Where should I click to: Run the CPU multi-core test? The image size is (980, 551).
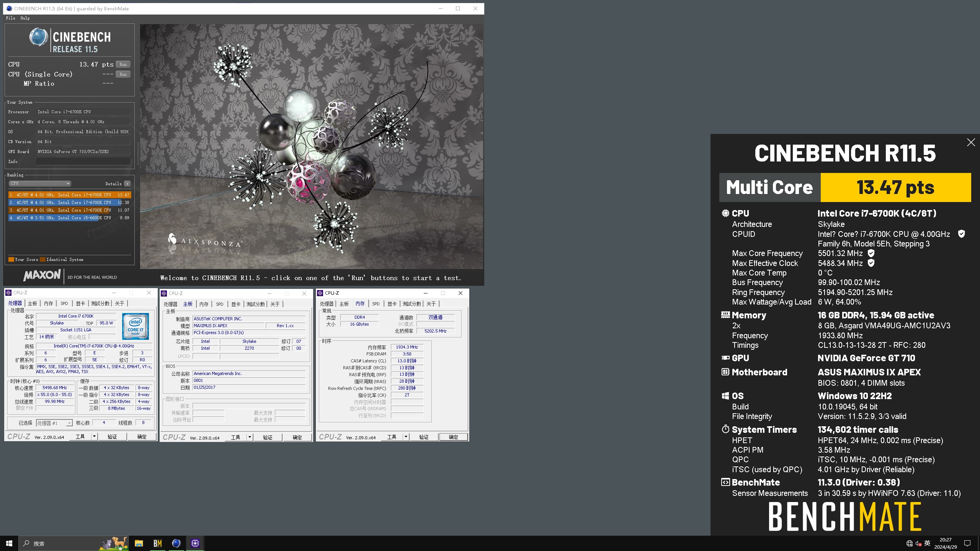point(123,64)
